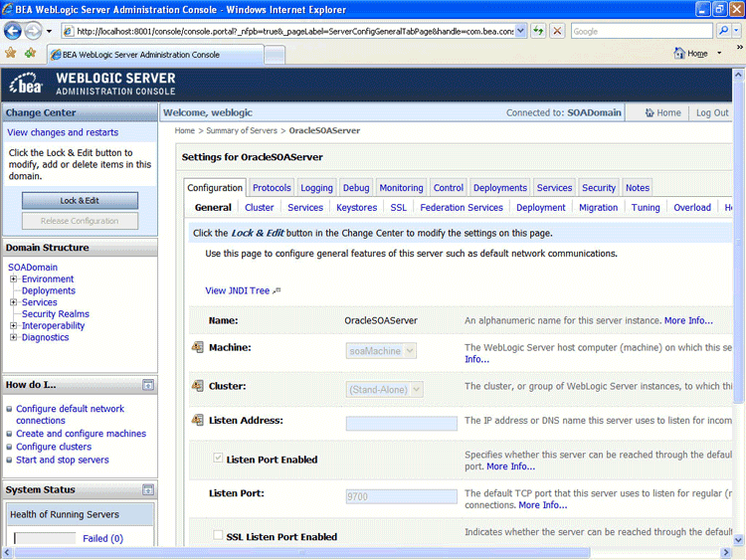Switch to the Logging tab
This screenshot has height=560, width=746.
(x=316, y=187)
